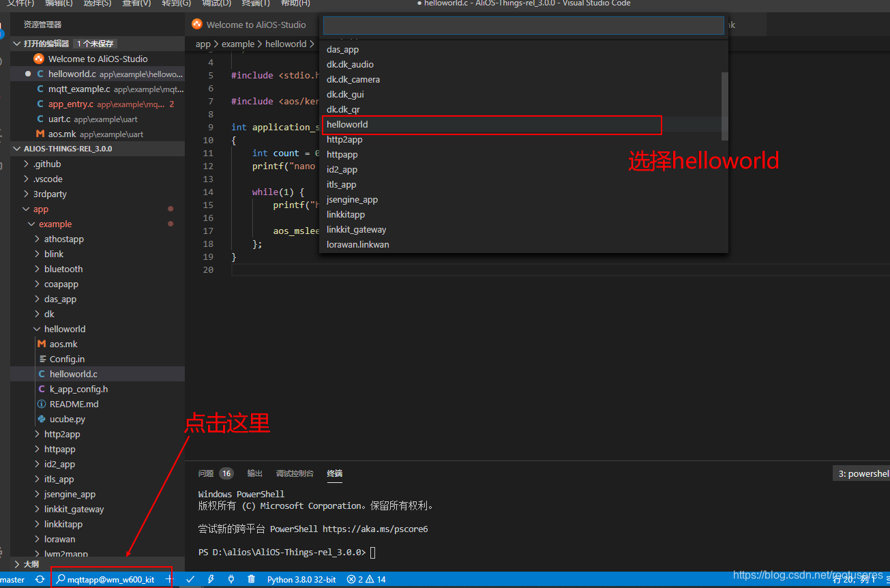Screen dimensions: 890x588
Task: Open the powershell terminal selector dropdown
Action: point(862,473)
